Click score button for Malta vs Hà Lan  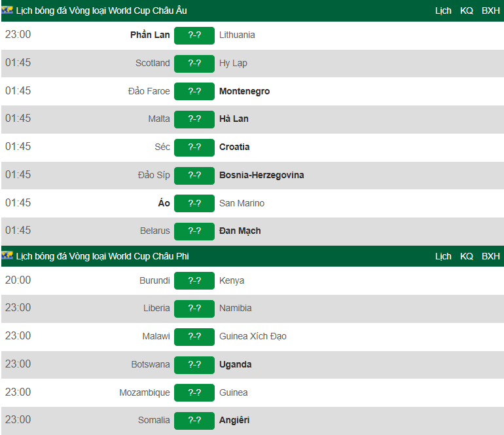(194, 119)
